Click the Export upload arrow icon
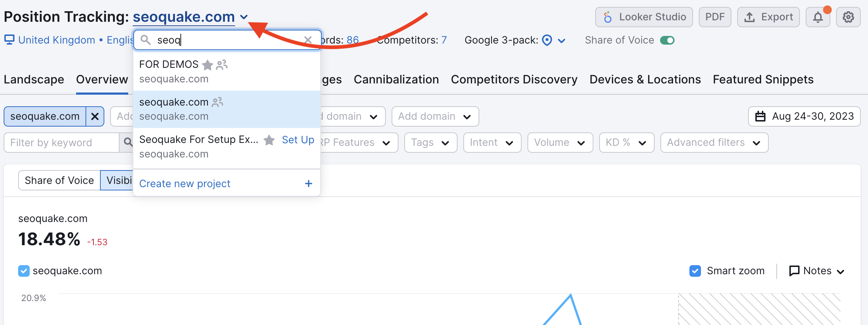The width and height of the screenshot is (868, 325). pos(749,17)
